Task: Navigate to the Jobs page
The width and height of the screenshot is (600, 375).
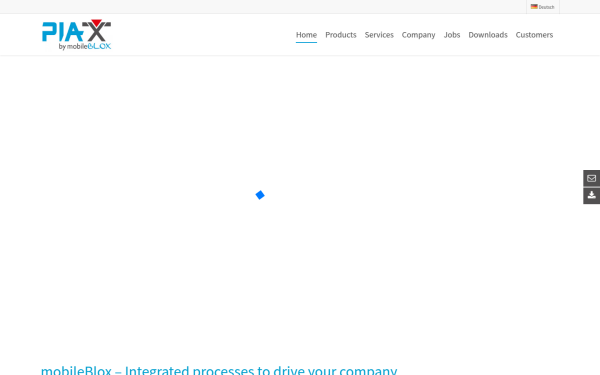Action: pos(452,35)
